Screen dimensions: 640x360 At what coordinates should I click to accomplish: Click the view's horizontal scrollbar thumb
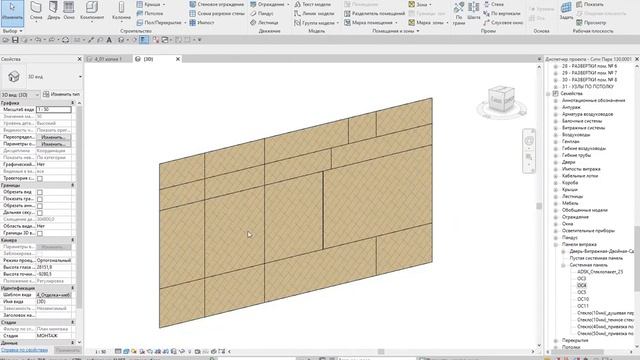coord(381,351)
